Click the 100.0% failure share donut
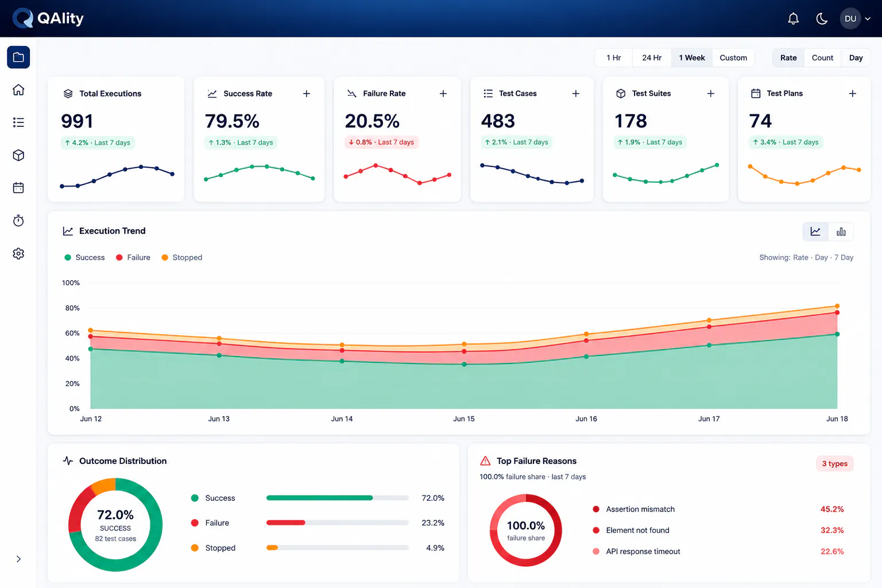The width and height of the screenshot is (882, 588). point(525,530)
